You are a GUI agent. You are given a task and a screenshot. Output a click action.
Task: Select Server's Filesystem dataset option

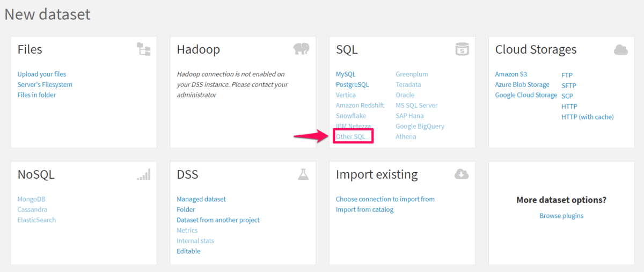point(45,84)
